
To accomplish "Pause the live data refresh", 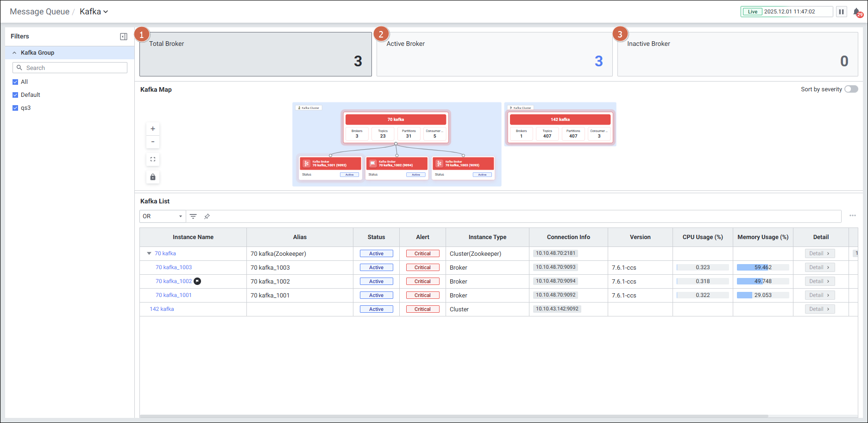I will (841, 12).
